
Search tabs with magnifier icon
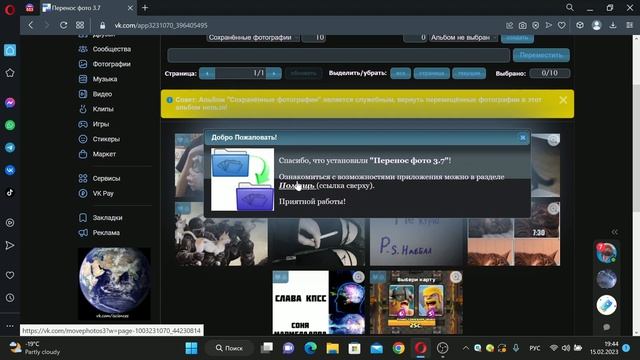(x=570, y=8)
